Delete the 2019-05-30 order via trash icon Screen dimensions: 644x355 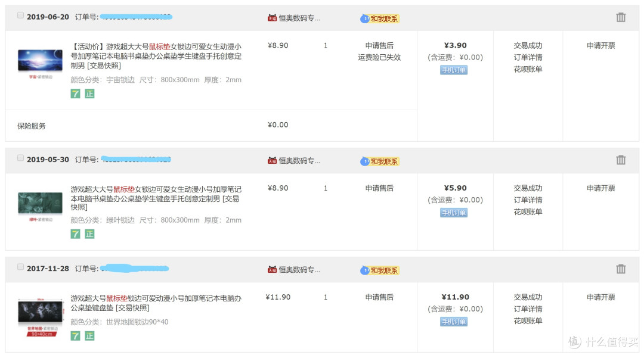(x=621, y=160)
